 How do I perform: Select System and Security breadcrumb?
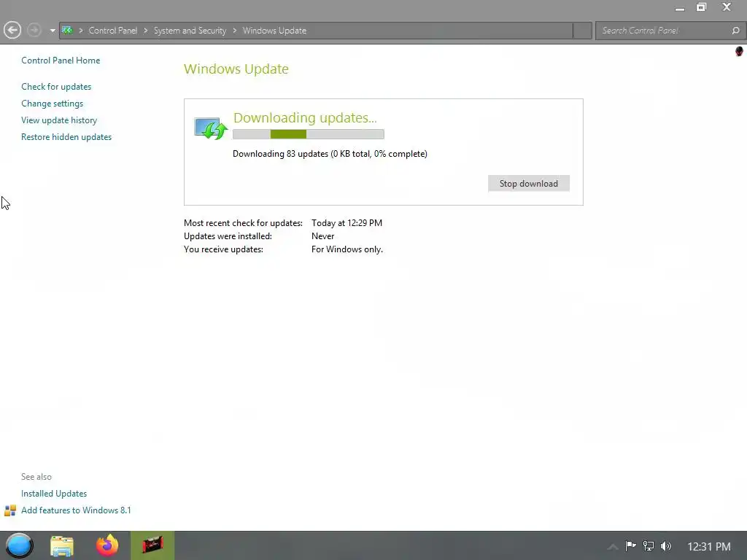[x=190, y=31]
